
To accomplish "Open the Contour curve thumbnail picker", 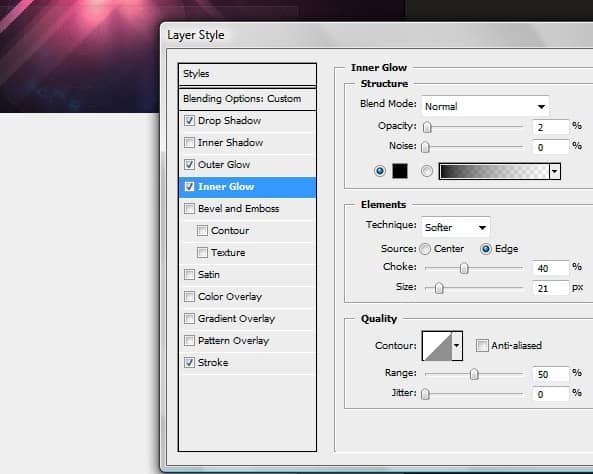I will click(x=437, y=346).
